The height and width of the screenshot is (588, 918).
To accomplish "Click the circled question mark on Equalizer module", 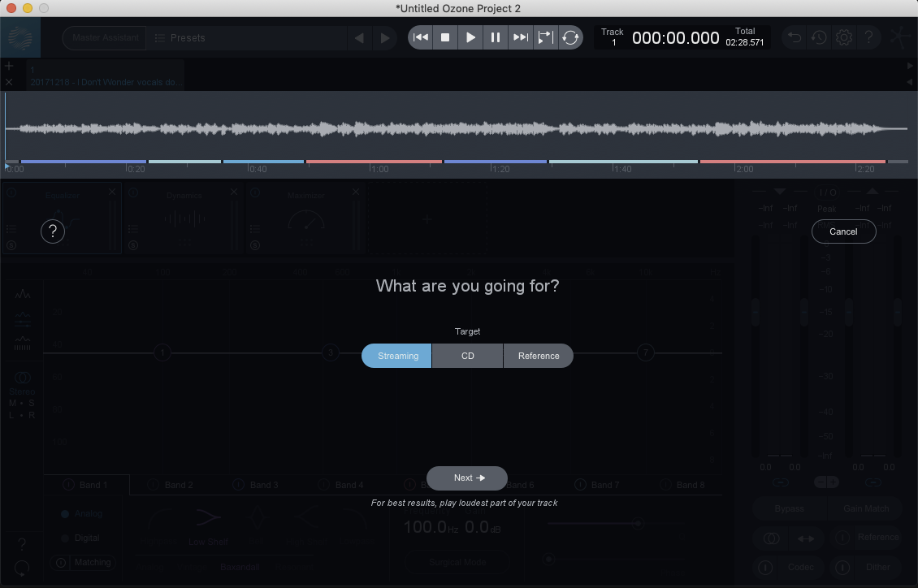I will point(53,231).
